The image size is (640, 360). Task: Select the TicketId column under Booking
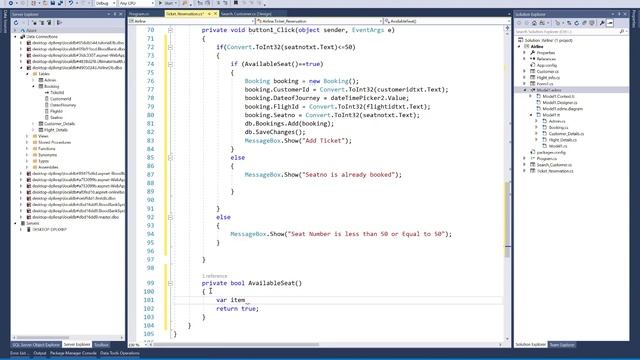tap(57, 93)
